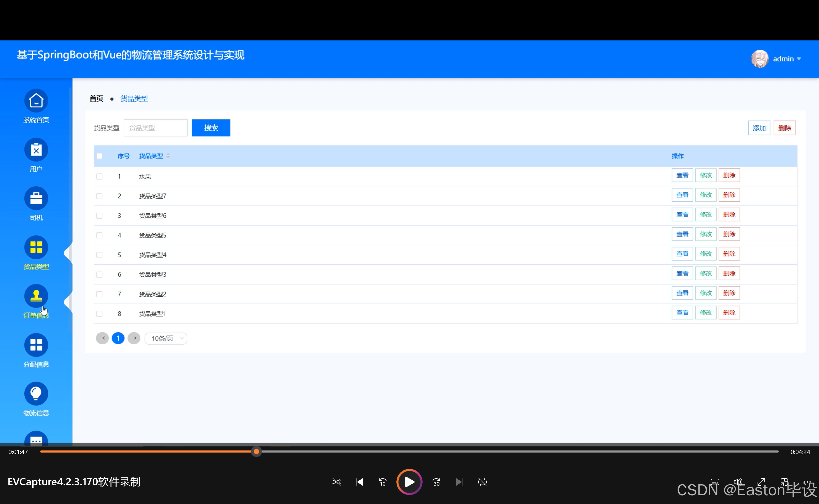Click 查看 for 货品类型4

click(x=682, y=254)
